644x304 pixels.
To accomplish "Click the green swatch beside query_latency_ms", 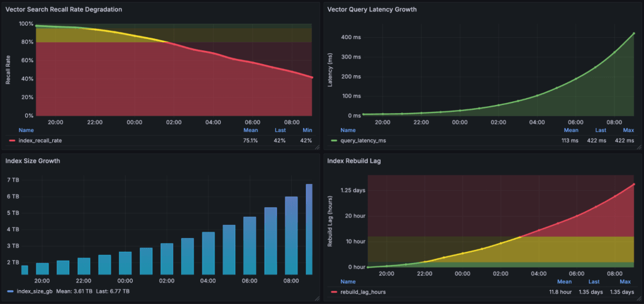I will (x=334, y=141).
